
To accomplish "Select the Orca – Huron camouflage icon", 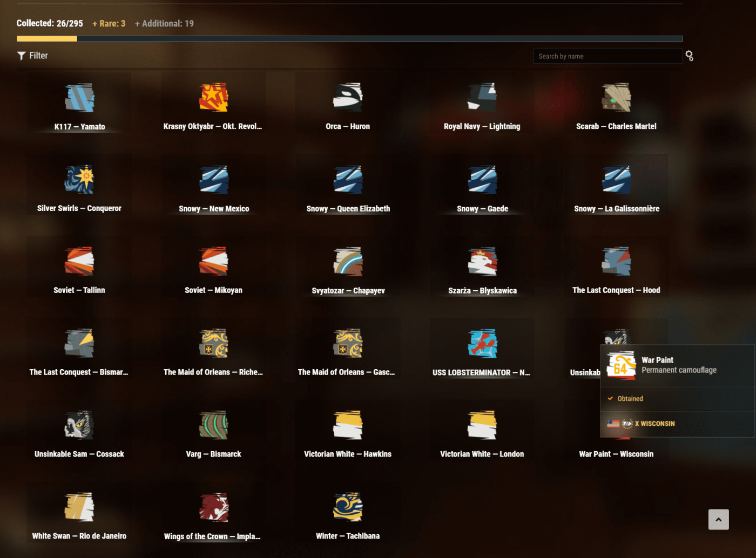I will click(x=348, y=98).
